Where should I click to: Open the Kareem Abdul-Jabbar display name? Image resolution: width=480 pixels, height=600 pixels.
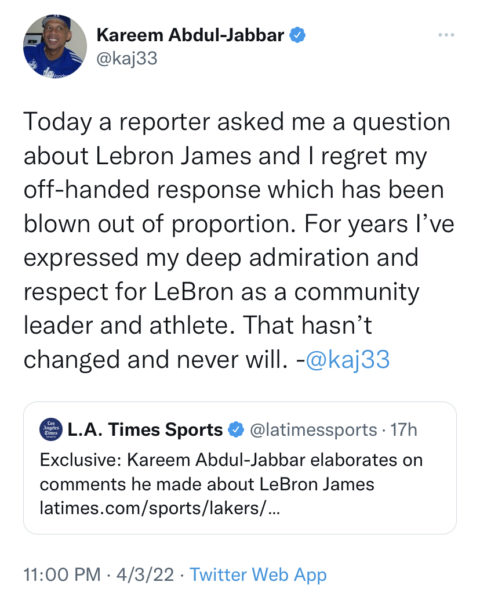coord(190,35)
